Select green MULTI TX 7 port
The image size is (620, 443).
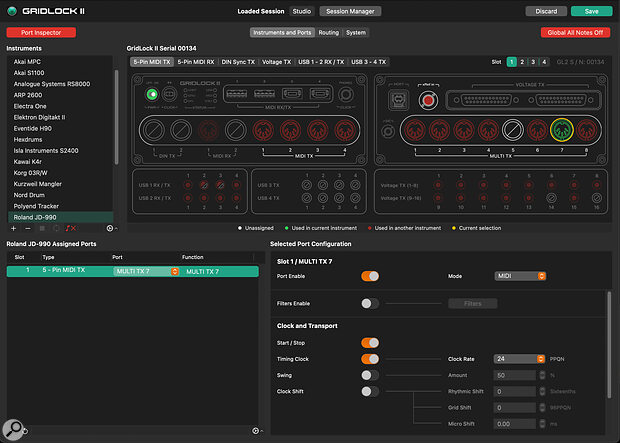[561, 130]
